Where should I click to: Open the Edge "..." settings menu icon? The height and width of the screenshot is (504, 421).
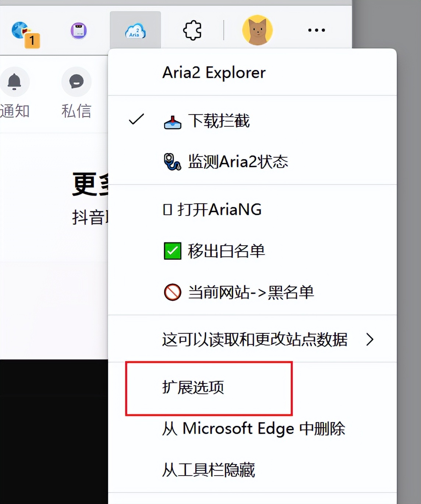[x=316, y=31]
